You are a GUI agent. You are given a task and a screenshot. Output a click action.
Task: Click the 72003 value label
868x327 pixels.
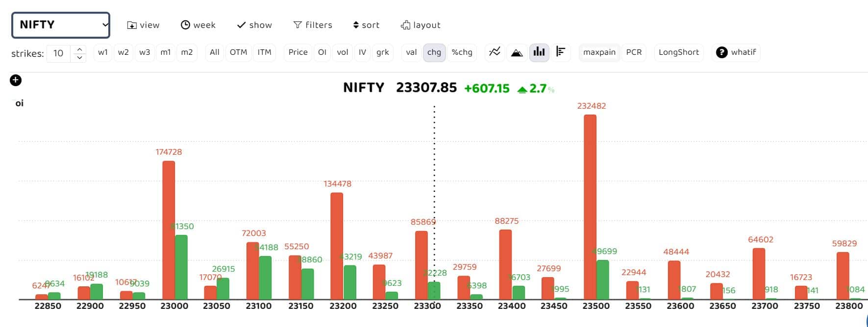tap(254, 233)
